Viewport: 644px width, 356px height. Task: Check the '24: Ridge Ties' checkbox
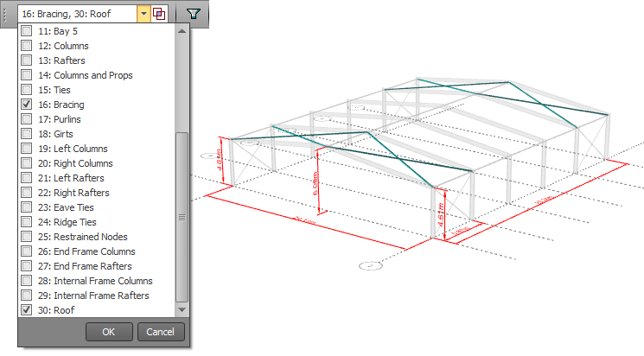[x=26, y=222]
